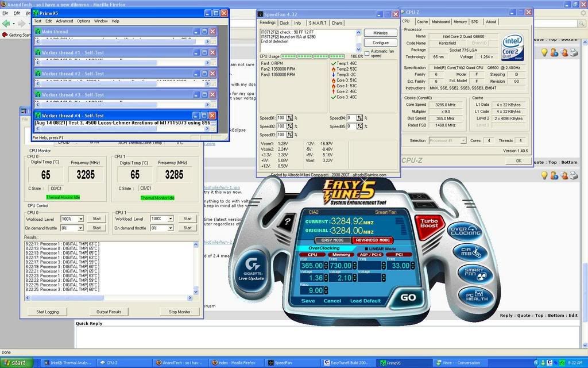Click the Speed01 spinner arrows in SpeedFan
Image resolution: width=588 pixels, height=368 pixels.
point(289,118)
